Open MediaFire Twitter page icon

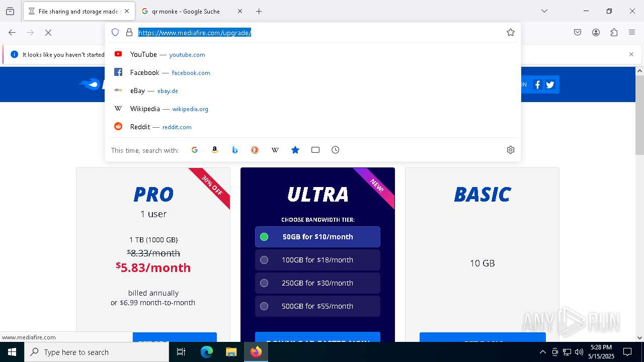(550, 84)
